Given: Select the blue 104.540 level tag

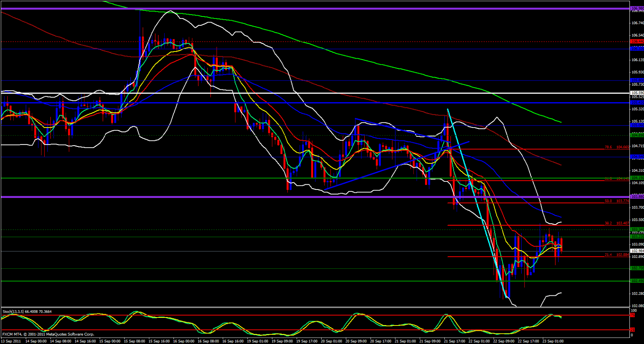Looking at the screenshot, I should 637,157.
